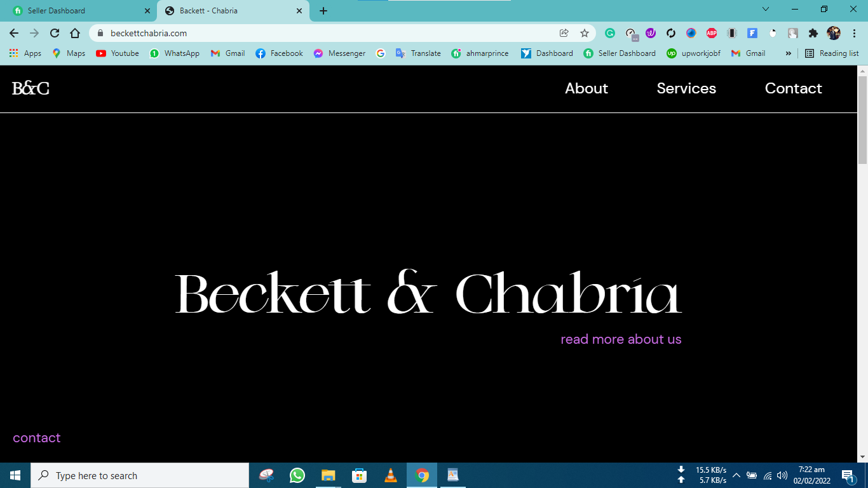The image size is (868, 488).
Task: Open the Extensions puzzle piece menu
Action: 813,33
